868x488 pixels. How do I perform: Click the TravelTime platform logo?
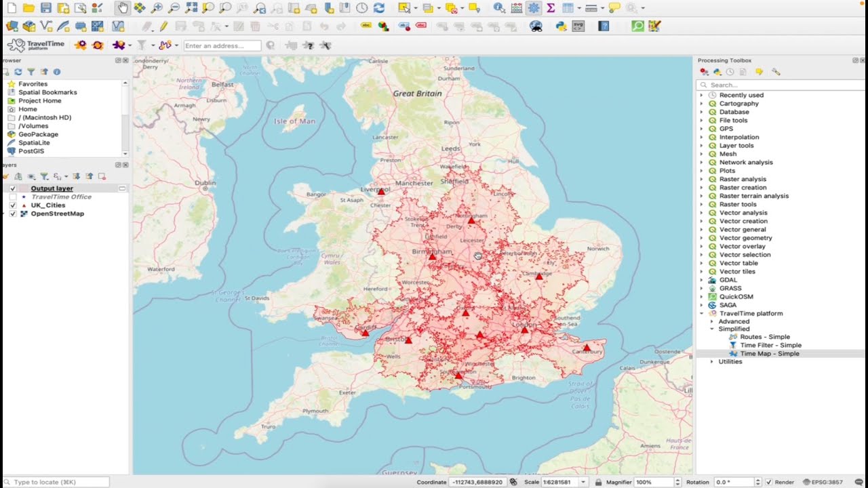(x=35, y=45)
